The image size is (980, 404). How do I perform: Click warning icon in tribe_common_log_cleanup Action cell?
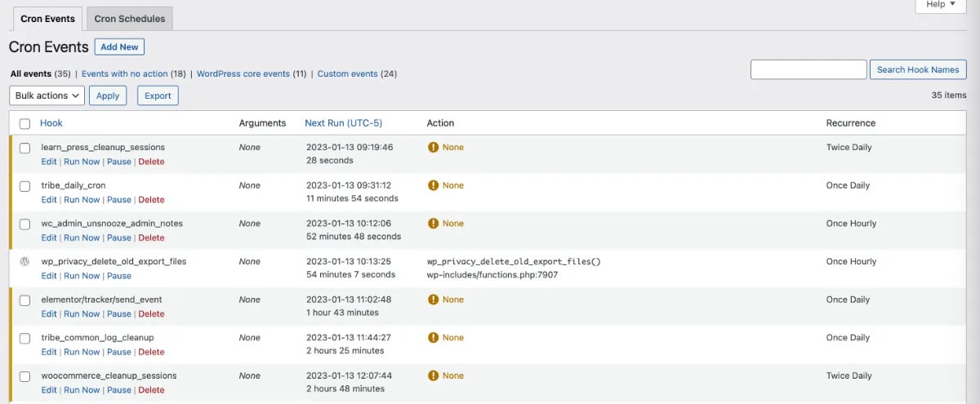click(x=433, y=338)
